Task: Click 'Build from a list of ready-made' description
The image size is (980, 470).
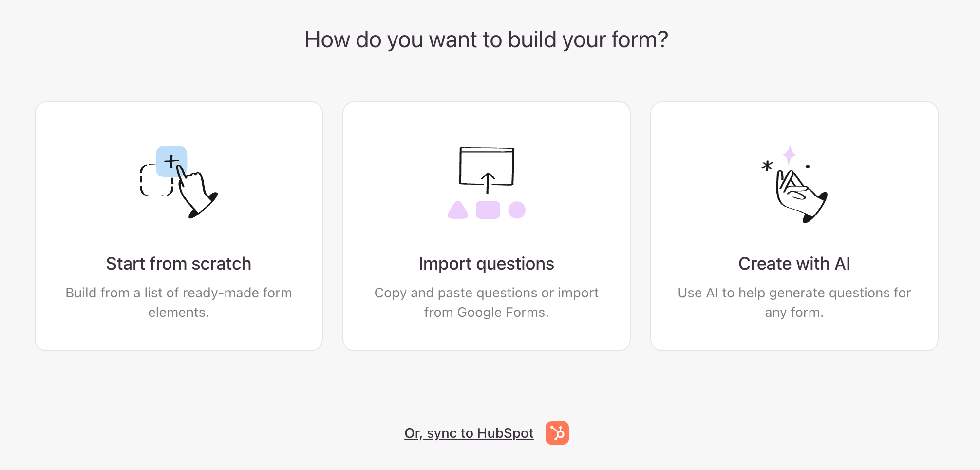Action: coord(179,302)
